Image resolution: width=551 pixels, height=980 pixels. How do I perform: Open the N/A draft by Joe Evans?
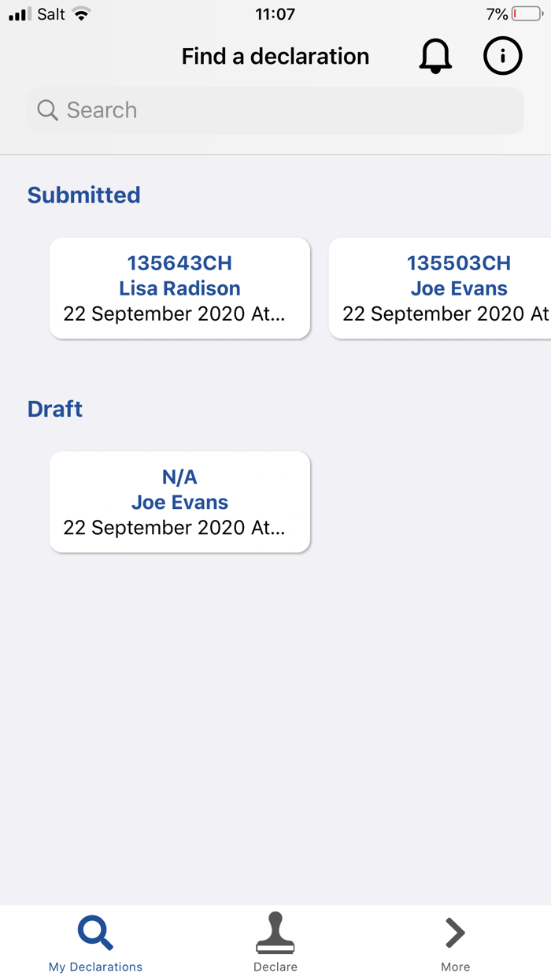(x=179, y=502)
